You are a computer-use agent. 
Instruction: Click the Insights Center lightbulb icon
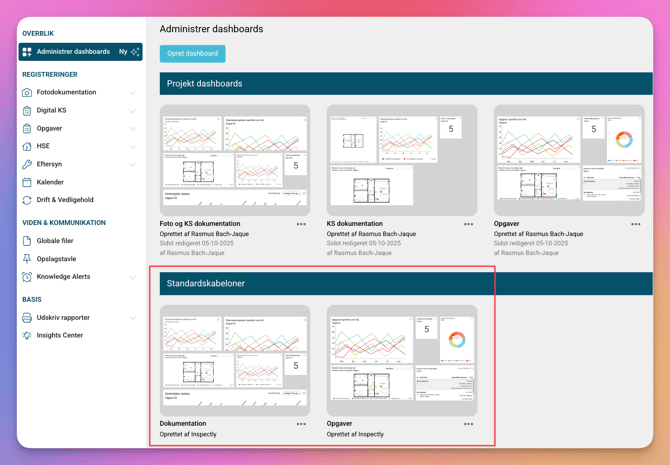point(27,336)
